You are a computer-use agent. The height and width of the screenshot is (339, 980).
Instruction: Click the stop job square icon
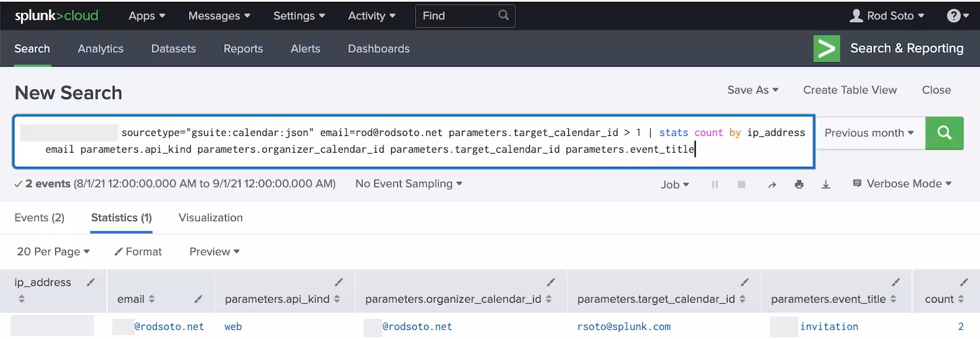[x=741, y=185]
